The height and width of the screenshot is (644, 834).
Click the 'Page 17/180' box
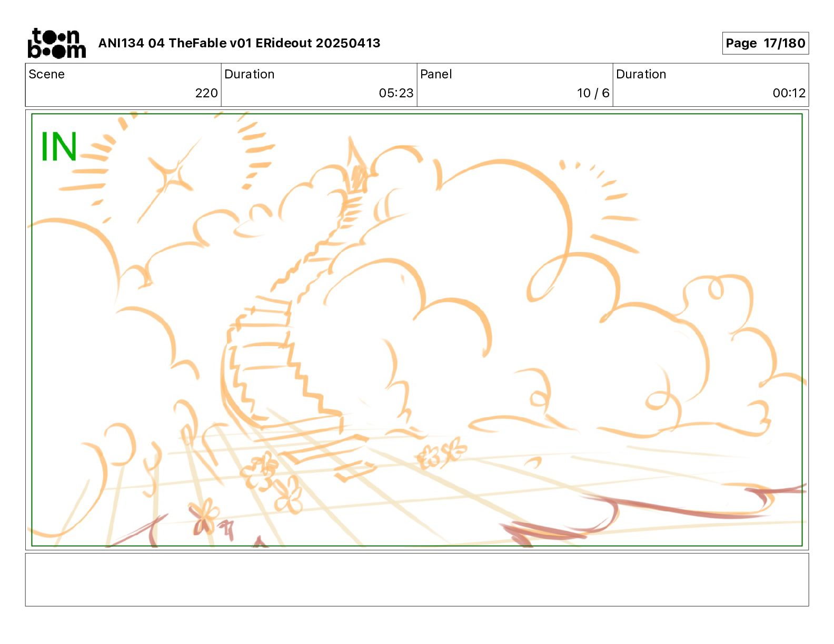tap(765, 43)
